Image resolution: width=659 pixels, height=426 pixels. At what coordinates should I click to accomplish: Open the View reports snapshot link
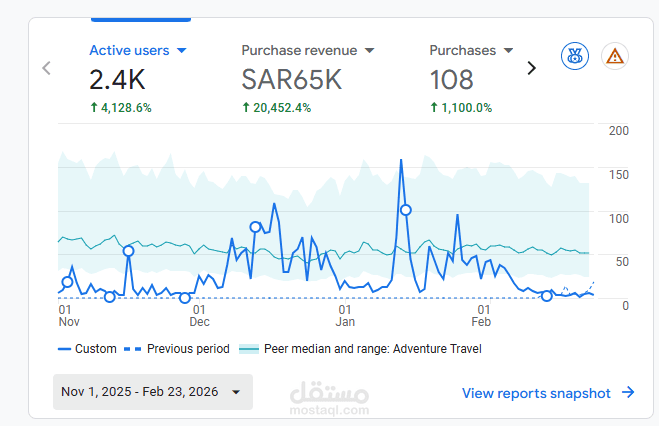536,393
